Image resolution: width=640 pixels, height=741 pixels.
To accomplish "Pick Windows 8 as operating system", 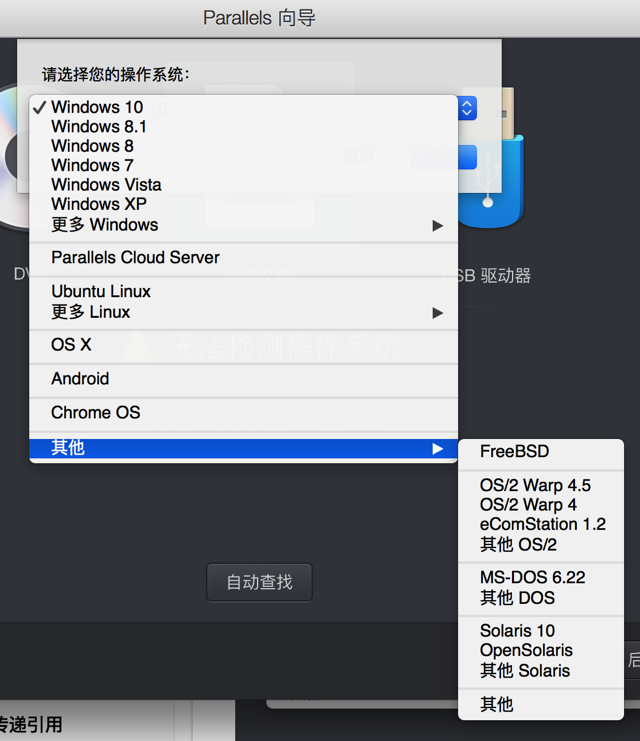I will (x=243, y=146).
